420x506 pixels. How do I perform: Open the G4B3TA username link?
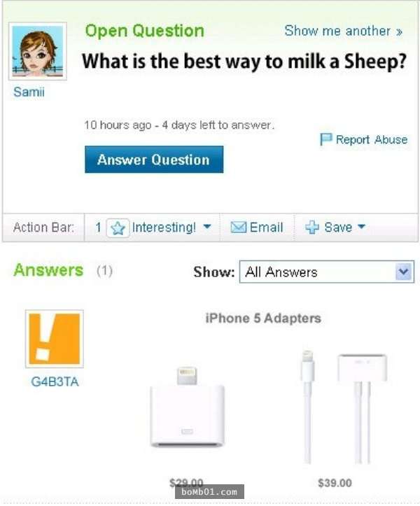(55, 381)
